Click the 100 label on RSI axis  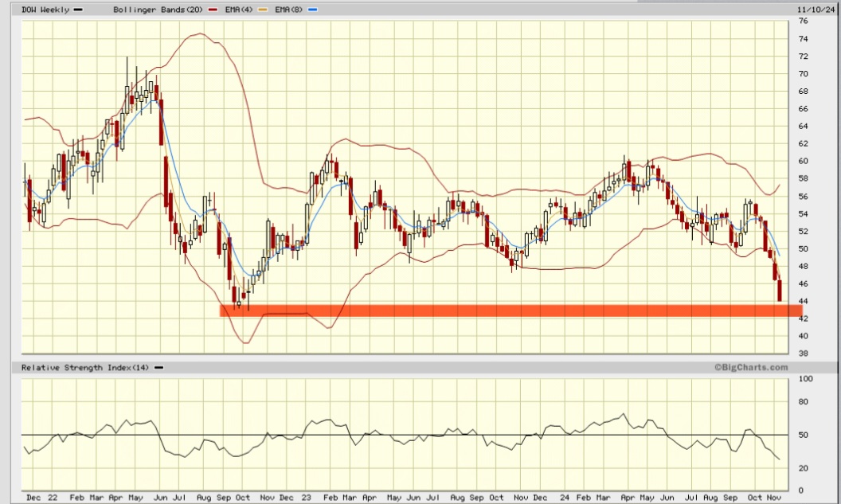tap(805, 379)
